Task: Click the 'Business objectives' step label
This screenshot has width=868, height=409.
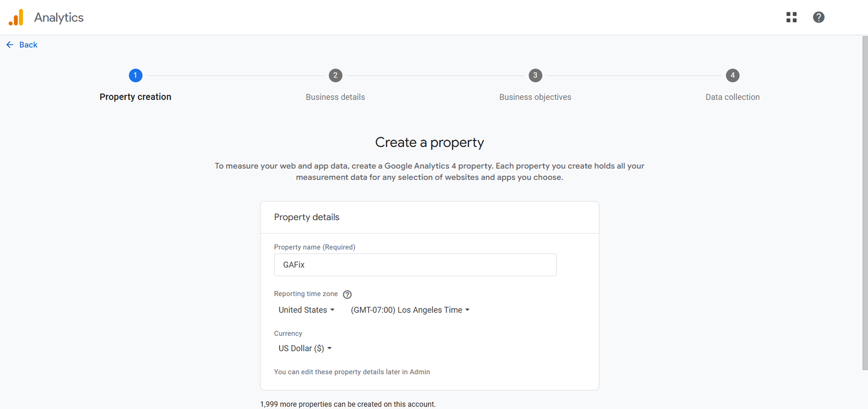Action: 535,97
